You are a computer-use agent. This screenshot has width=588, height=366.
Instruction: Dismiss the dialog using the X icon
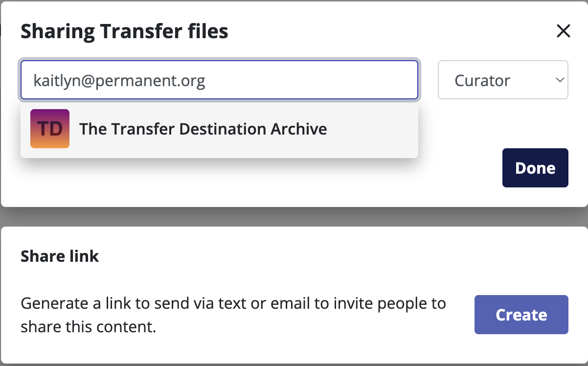(x=564, y=31)
